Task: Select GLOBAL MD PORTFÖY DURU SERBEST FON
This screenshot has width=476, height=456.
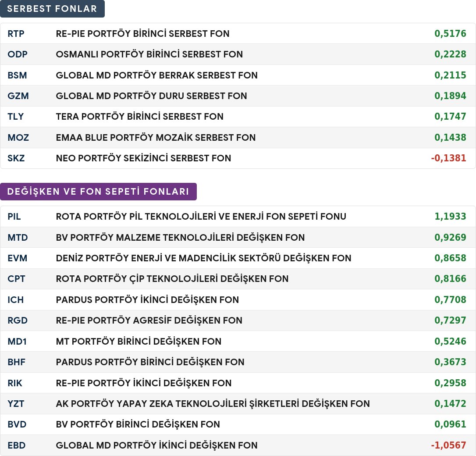Action: coord(152,96)
